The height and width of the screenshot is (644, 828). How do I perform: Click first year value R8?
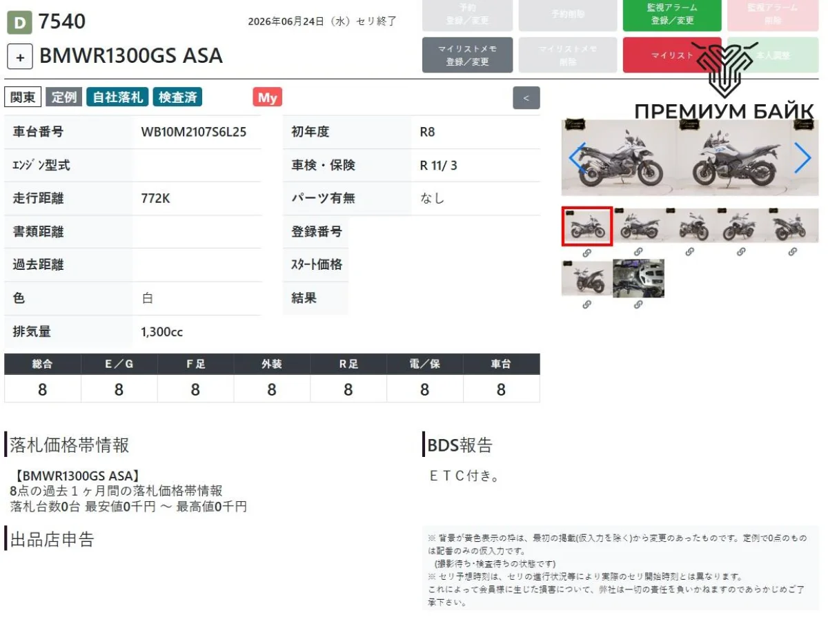[427, 132]
